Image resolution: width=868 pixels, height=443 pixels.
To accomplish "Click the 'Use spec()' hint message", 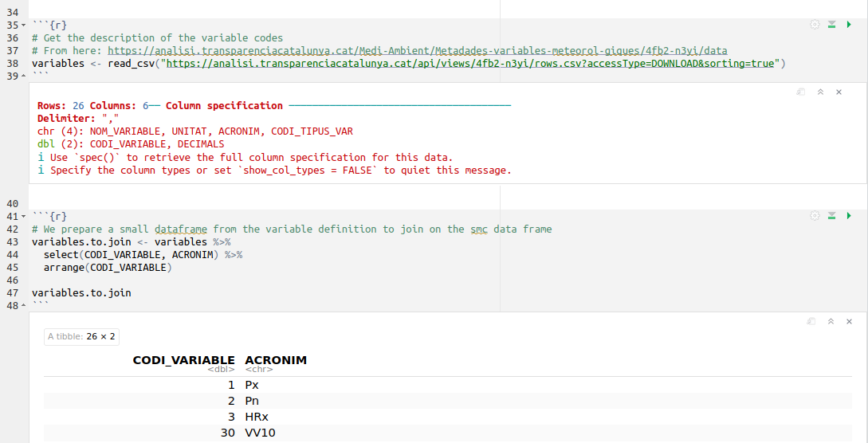I will (x=245, y=158).
